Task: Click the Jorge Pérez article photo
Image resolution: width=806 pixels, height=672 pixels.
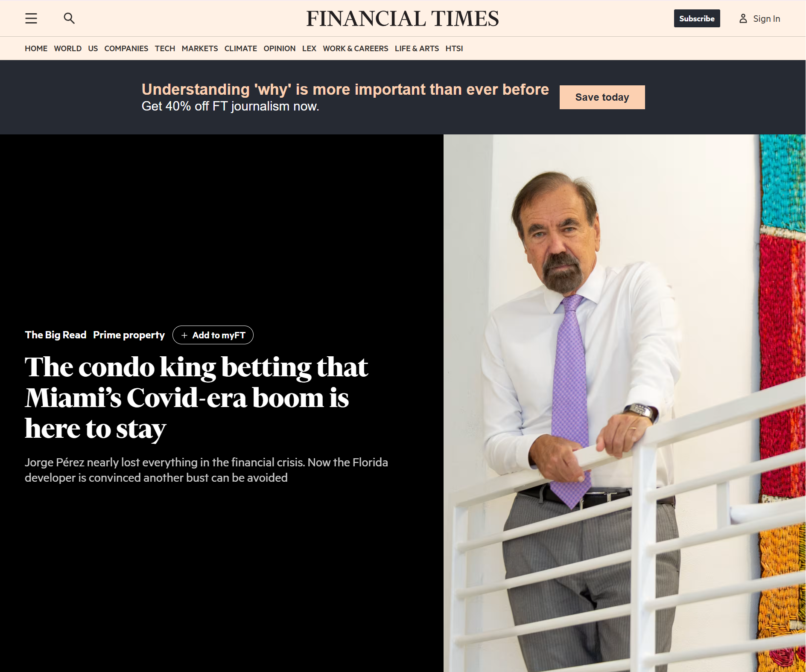Action: click(x=624, y=403)
